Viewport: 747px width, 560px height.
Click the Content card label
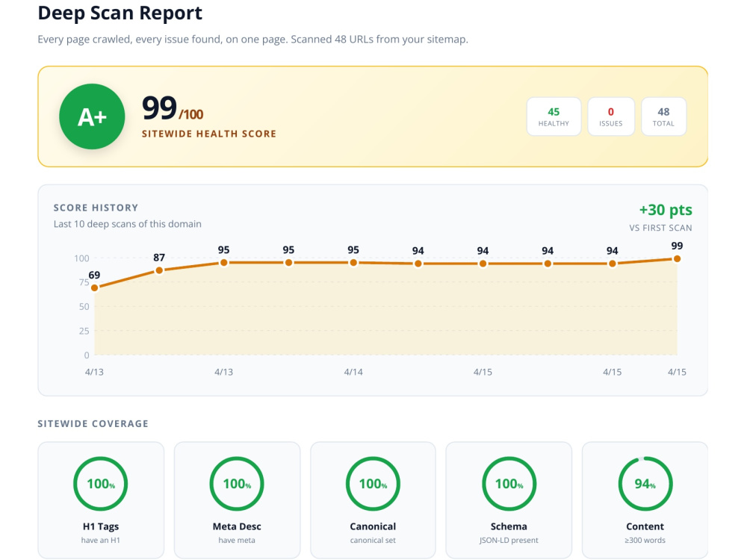coord(645,526)
